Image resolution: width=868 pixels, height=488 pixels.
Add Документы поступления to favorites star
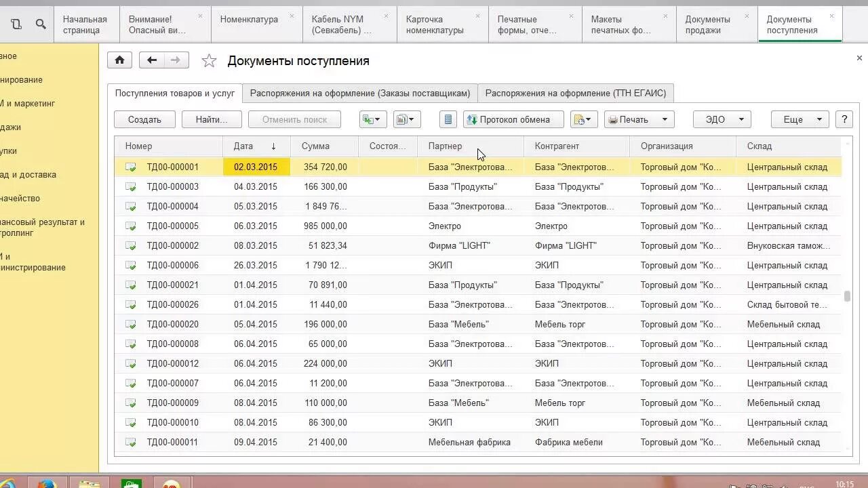[209, 61]
